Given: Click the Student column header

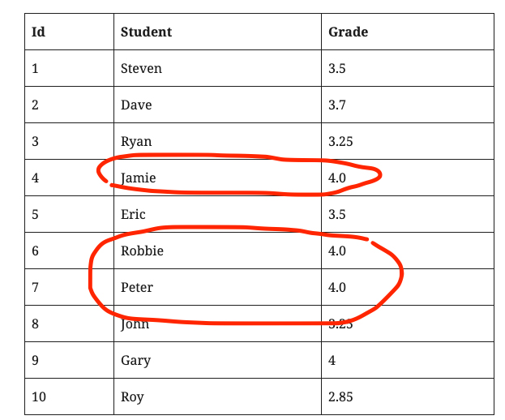Looking at the screenshot, I should click(x=217, y=32).
